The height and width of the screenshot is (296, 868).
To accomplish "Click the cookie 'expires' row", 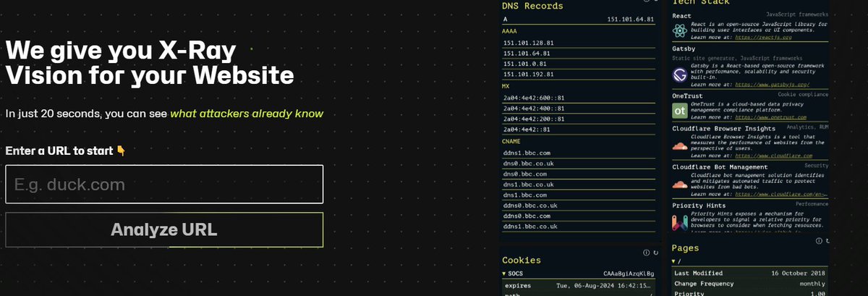I will click(x=579, y=285).
